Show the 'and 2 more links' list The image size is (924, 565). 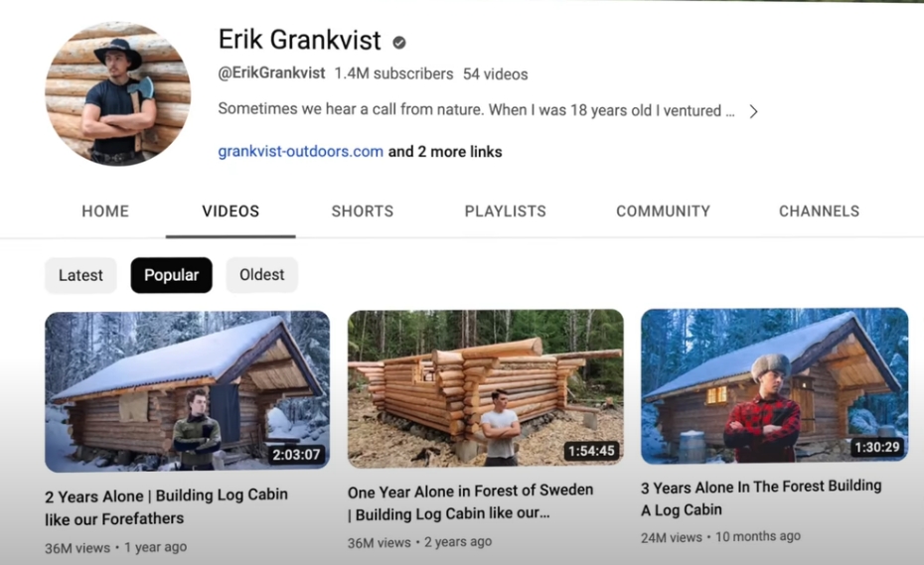pos(445,151)
